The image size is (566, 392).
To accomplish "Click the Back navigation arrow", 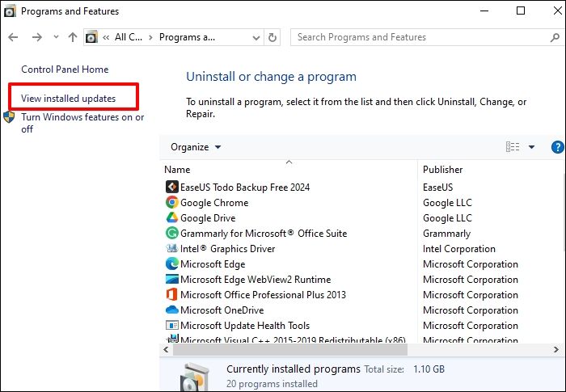I will coord(14,37).
